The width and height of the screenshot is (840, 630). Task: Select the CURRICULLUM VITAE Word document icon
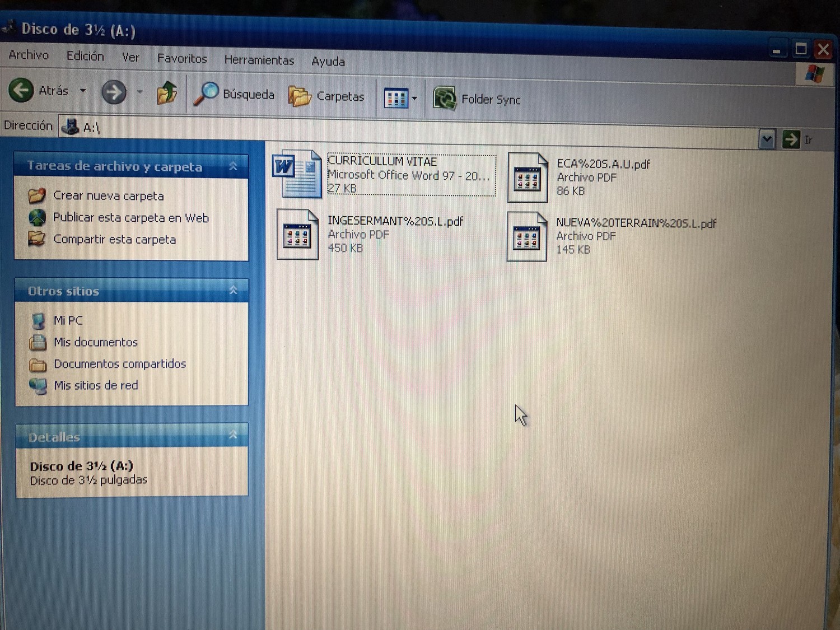pos(297,173)
